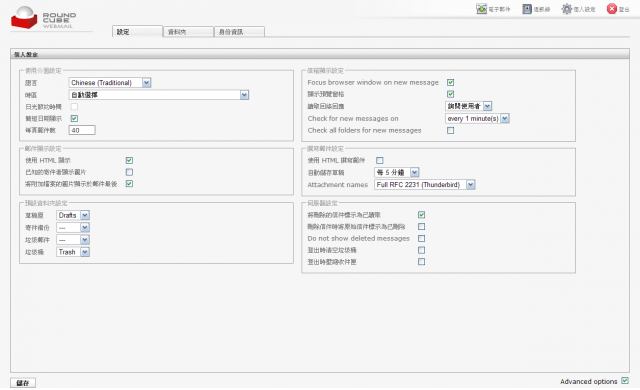Toggle the Advanced options checkbox
Viewport: 640px width, 390px height.
point(625,381)
